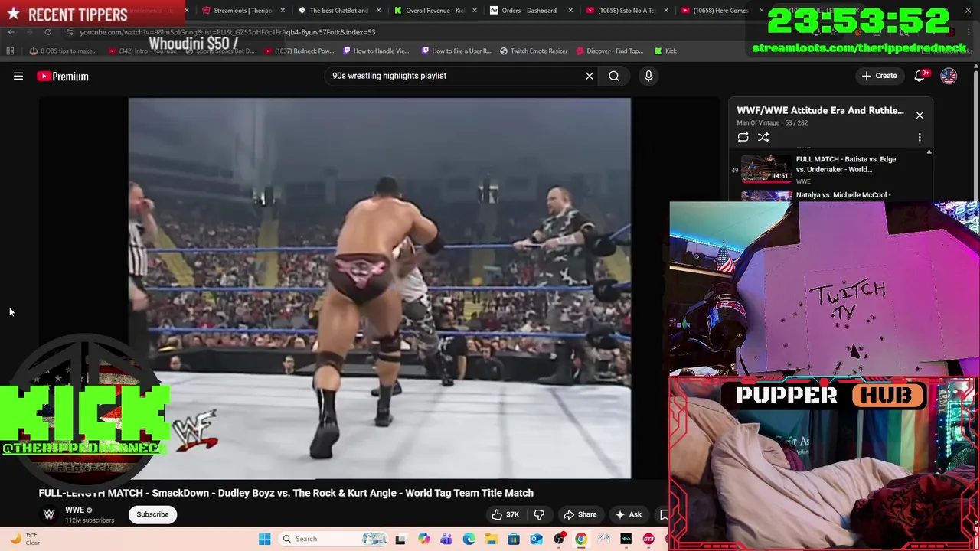Screen dimensions: 980x551
Task: Open Outlook from the taskbar
Action: coord(536,539)
